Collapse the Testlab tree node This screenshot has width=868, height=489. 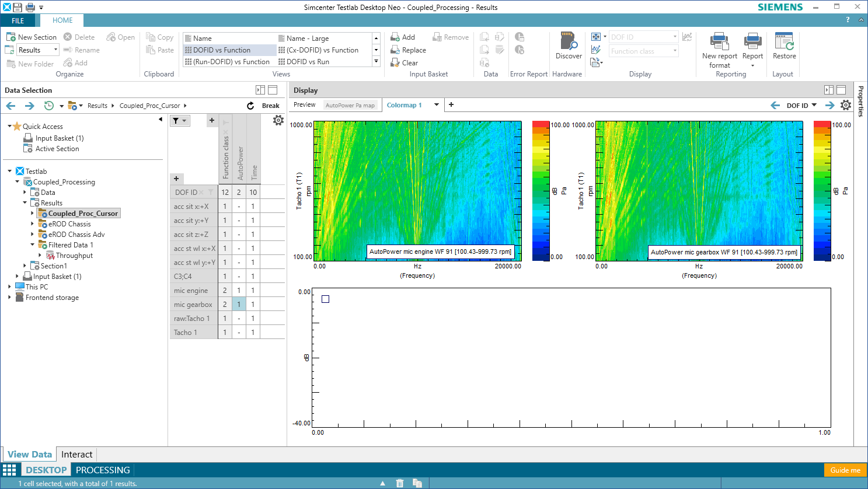(x=10, y=171)
